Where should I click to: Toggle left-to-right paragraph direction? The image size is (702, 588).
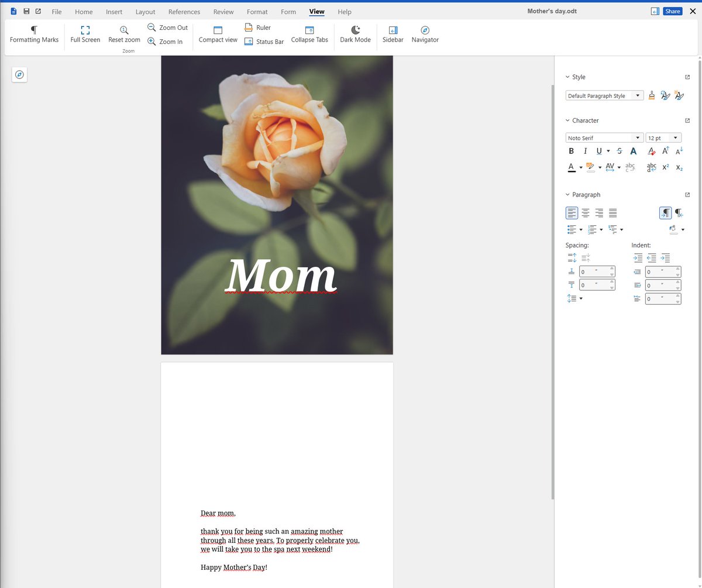coord(665,213)
